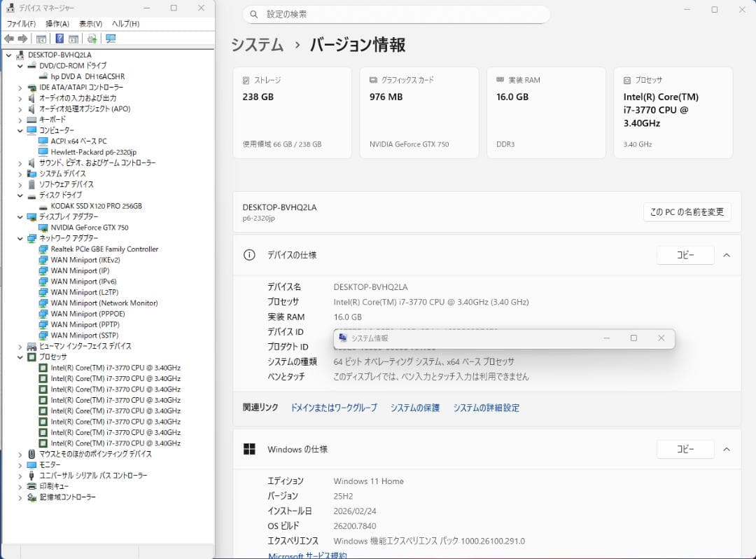Image resolution: width=756 pixels, height=559 pixels.
Task: Open the 操作(A) menu
Action: 57,24
